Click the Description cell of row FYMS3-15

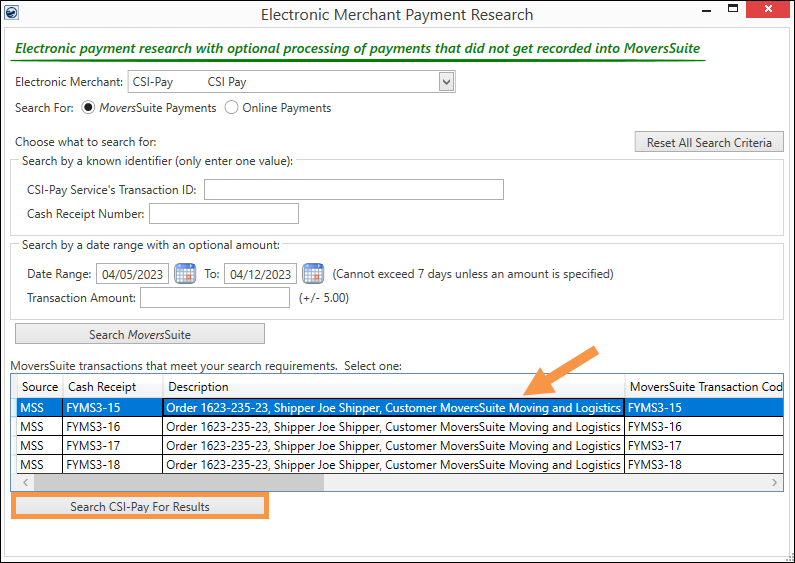[x=393, y=408]
